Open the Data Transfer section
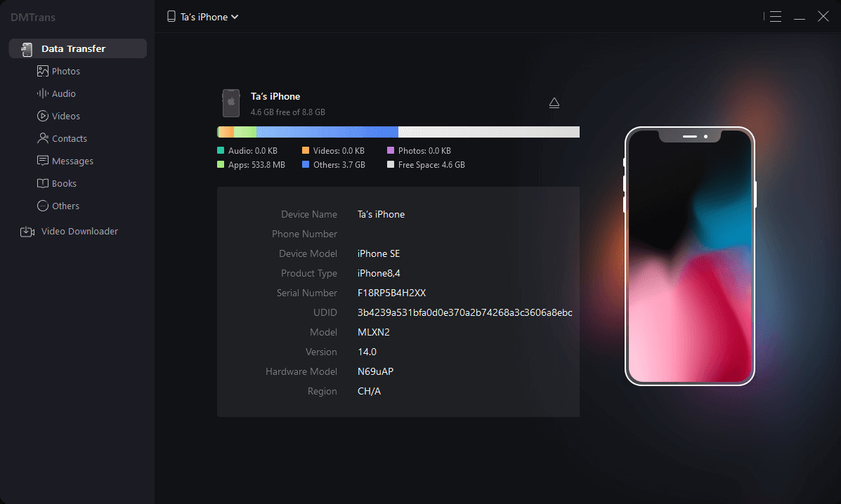Viewport: 841px width, 504px height. pyautogui.click(x=78, y=48)
